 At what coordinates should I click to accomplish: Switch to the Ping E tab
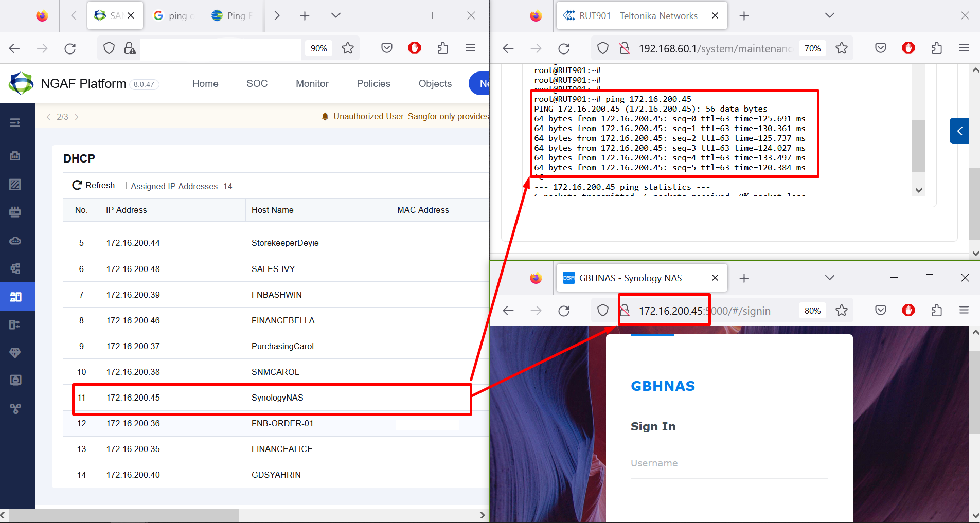[x=231, y=16]
